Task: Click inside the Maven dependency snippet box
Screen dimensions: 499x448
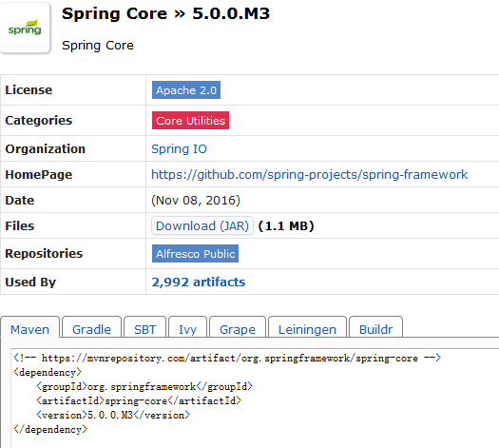Action: (255, 398)
